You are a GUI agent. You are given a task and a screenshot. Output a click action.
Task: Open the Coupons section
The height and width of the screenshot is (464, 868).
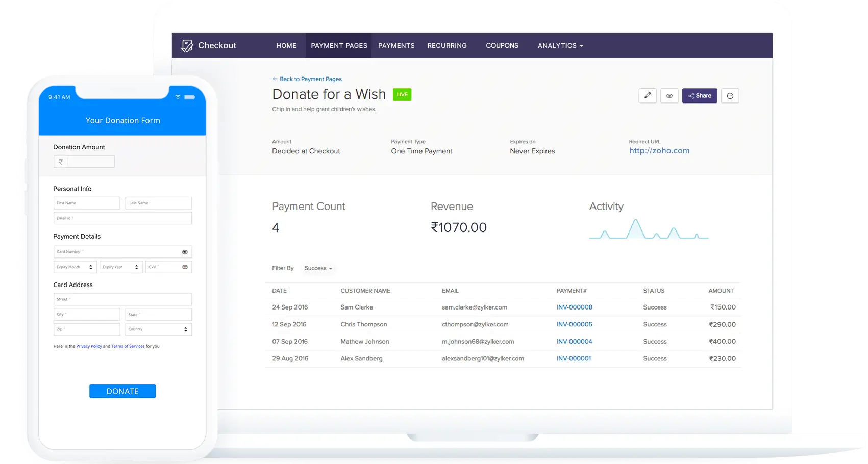tap(502, 45)
